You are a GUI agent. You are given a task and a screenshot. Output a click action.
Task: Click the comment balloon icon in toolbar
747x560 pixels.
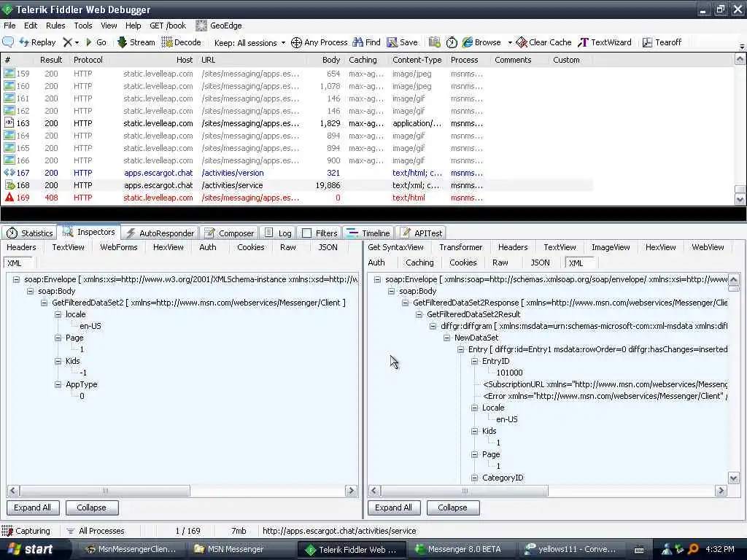point(8,42)
